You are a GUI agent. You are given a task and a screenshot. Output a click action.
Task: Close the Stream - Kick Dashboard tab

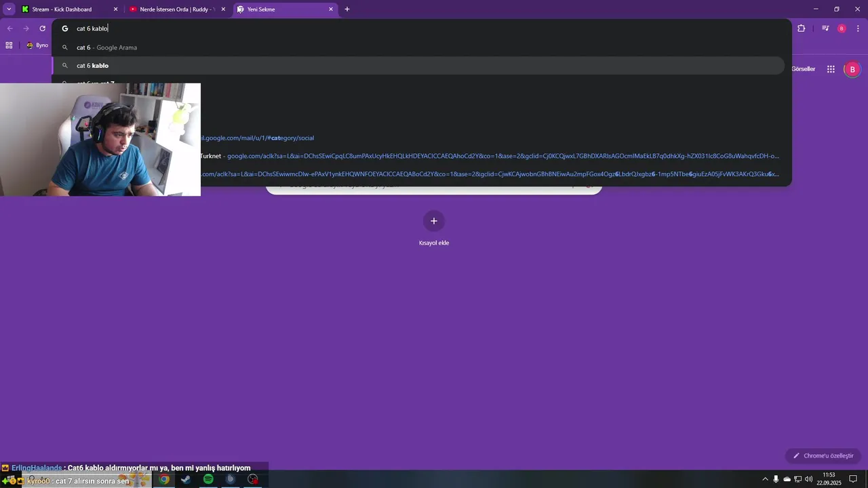click(x=115, y=9)
